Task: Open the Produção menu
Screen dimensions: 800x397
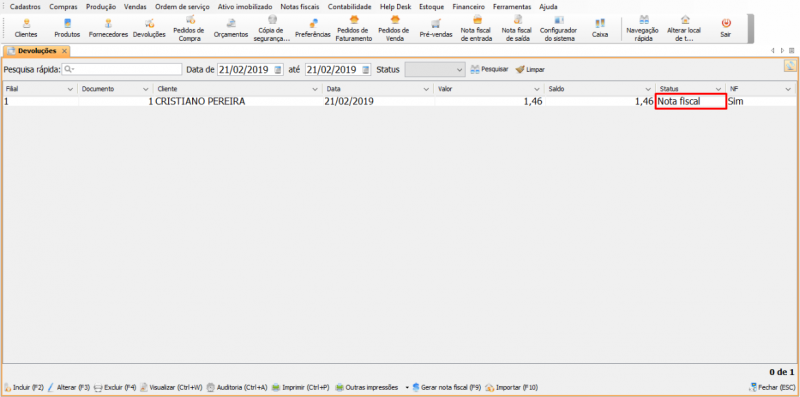Action: [101, 7]
